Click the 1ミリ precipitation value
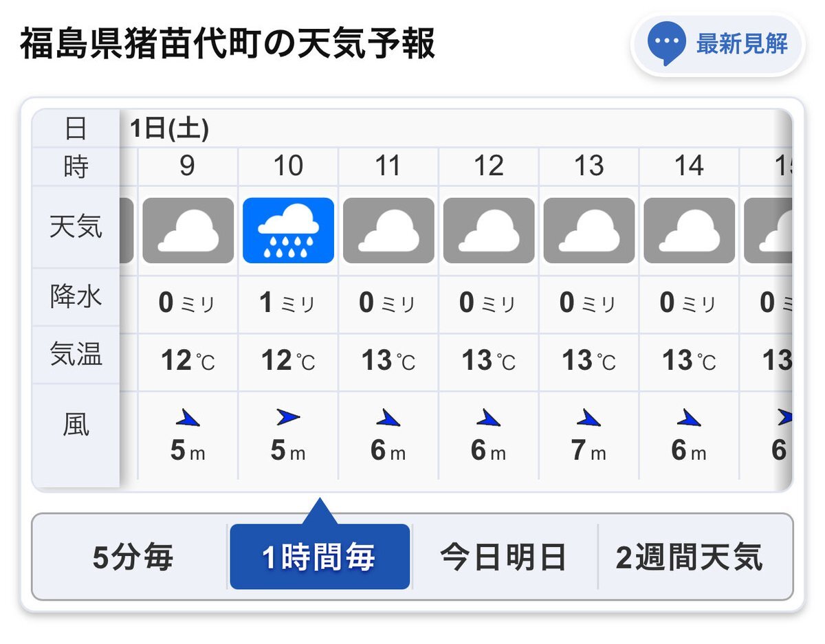The image size is (825, 644). [288, 303]
